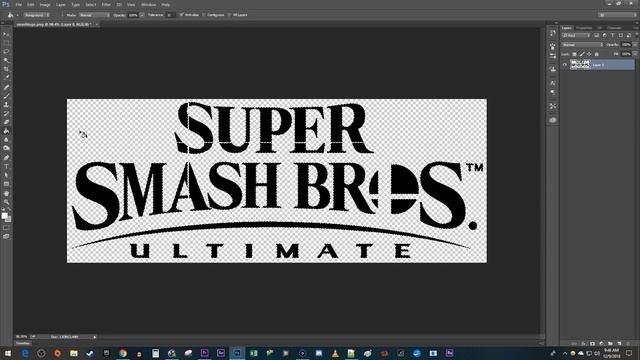Screen dimensions: 640x360
Task: Select the History Brush tool
Action: click(6, 113)
